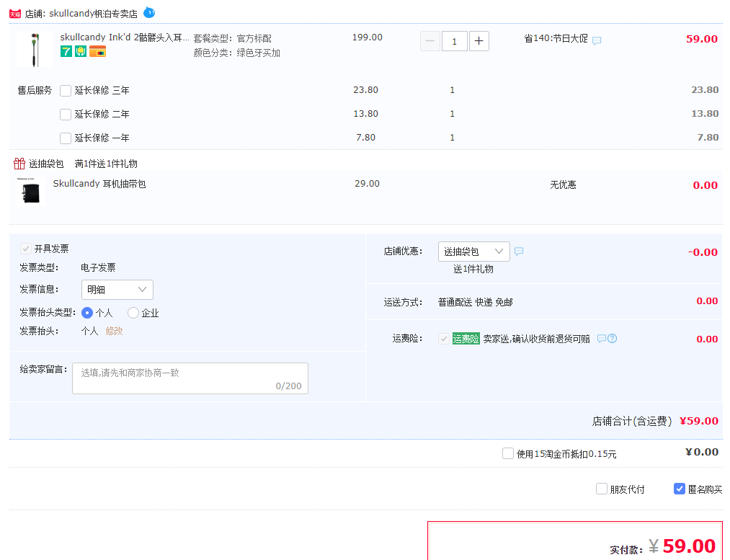730x560 pixels.
Task: Select the 个人 invoice title radio button
Action: [87, 313]
